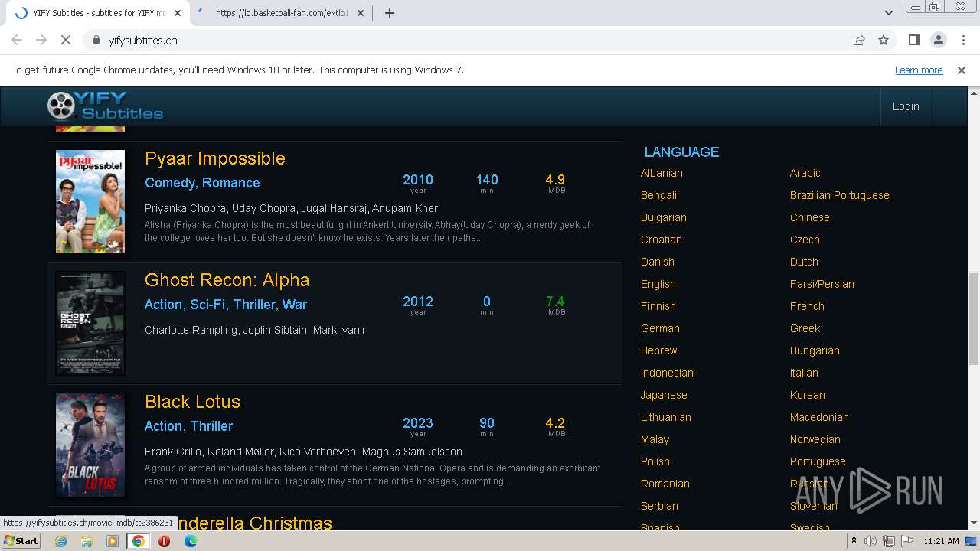Click the Login button
The image size is (980, 551).
906,106
